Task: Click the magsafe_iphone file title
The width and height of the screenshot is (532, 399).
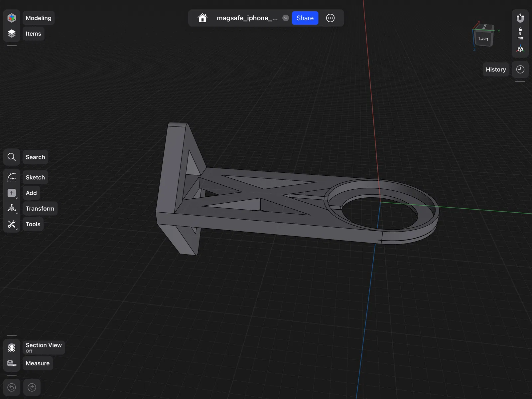Action: [x=247, y=18]
